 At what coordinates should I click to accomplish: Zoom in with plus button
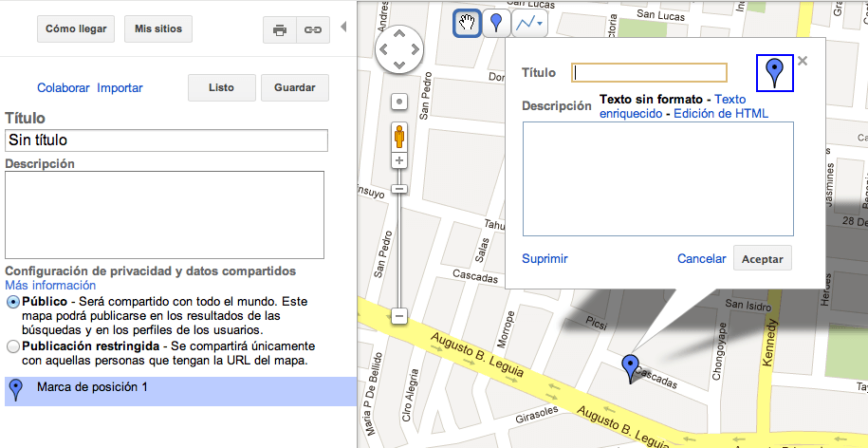tap(399, 161)
